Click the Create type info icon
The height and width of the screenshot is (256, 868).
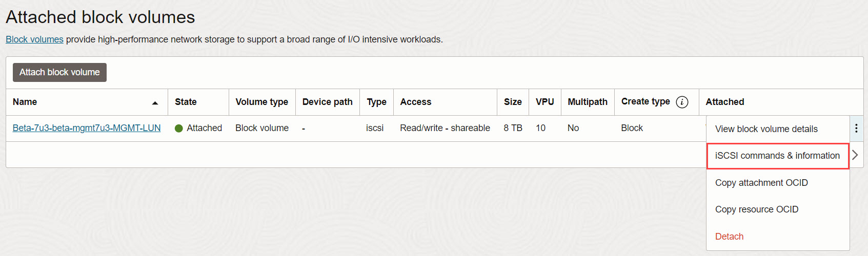(x=682, y=102)
